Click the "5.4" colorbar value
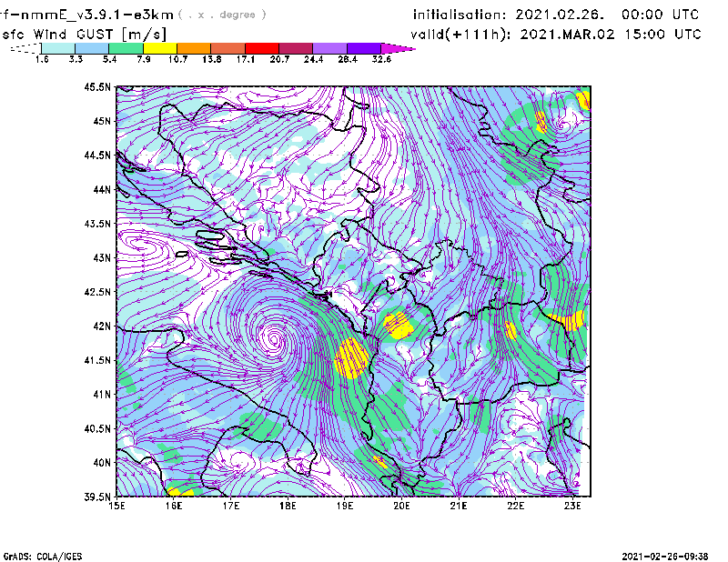The width and height of the screenshot is (728, 562). [109, 59]
